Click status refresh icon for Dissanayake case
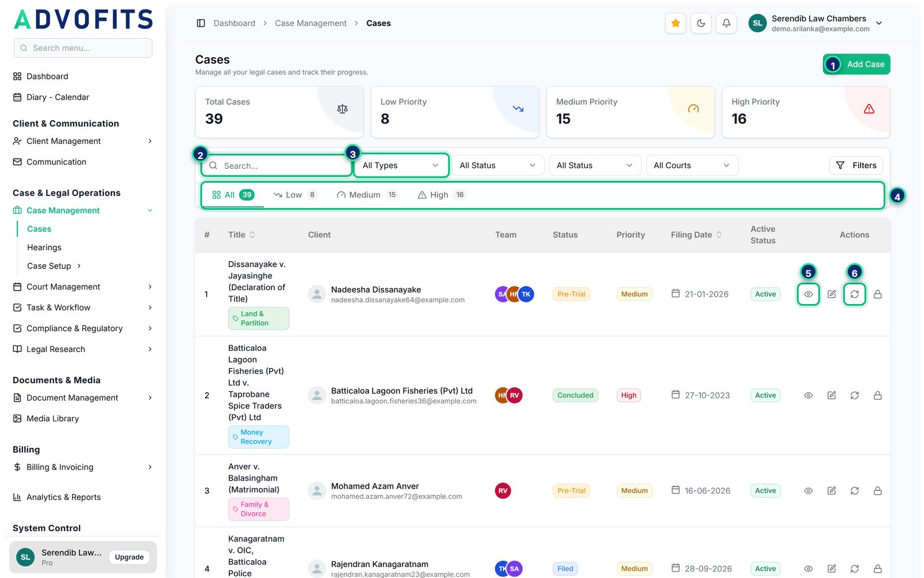924x578 pixels. tap(855, 294)
